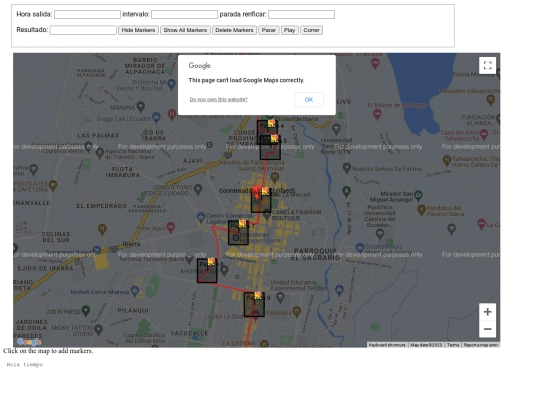Click the Doggy Can Ecuador shop pin
The height and width of the screenshot is (405, 540).
[x=156, y=117]
